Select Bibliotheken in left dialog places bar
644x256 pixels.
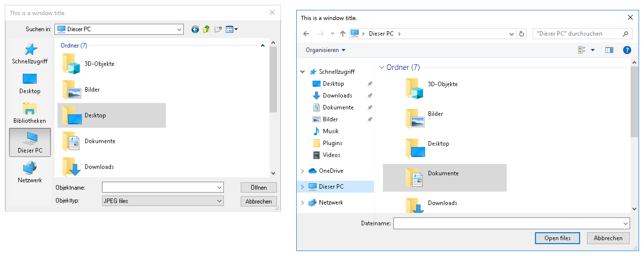[30, 113]
